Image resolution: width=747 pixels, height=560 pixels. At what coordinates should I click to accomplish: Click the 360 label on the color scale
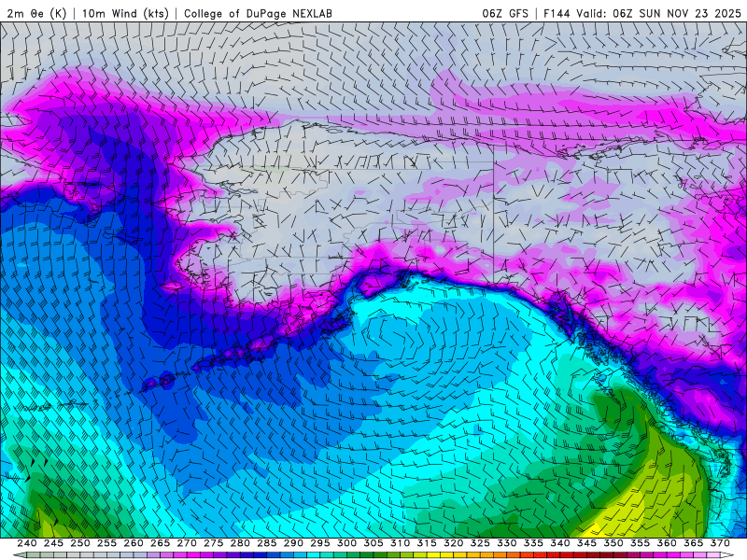coord(667,543)
